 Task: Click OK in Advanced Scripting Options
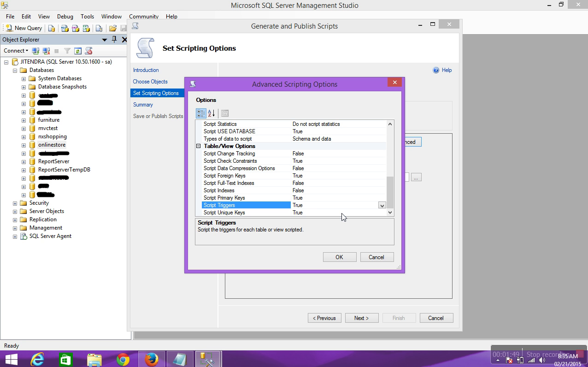pyautogui.click(x=340, y=257)
